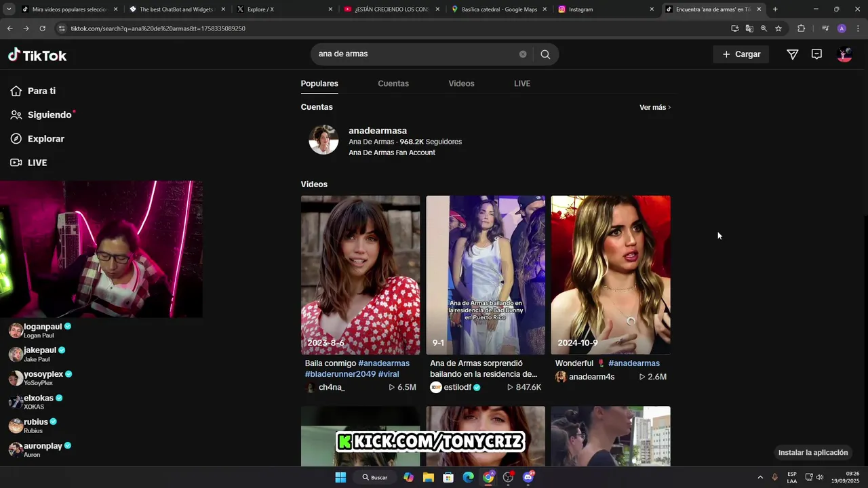Open the ch4na_ author profile
This screenshot has width=868, height=488.
325,387
